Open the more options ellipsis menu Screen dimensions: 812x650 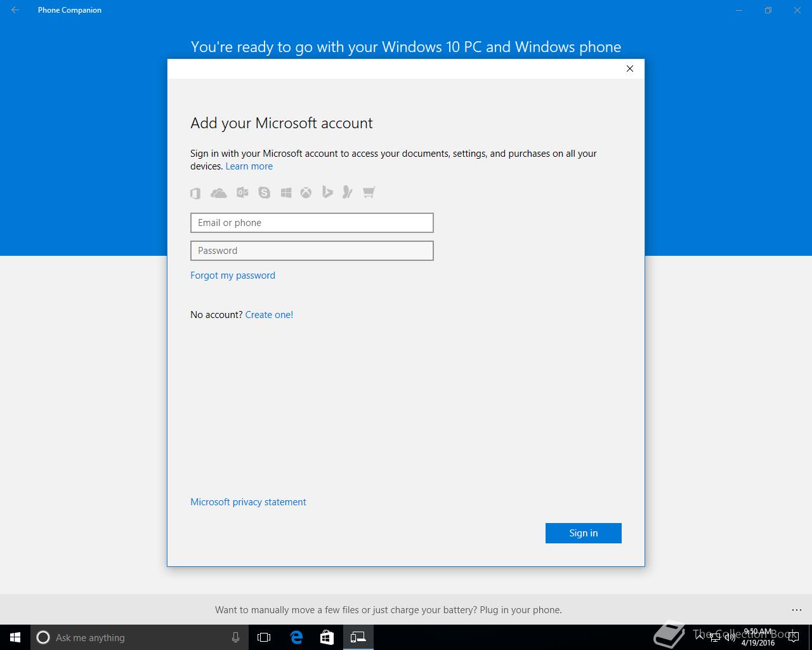(x=797, y=610)
